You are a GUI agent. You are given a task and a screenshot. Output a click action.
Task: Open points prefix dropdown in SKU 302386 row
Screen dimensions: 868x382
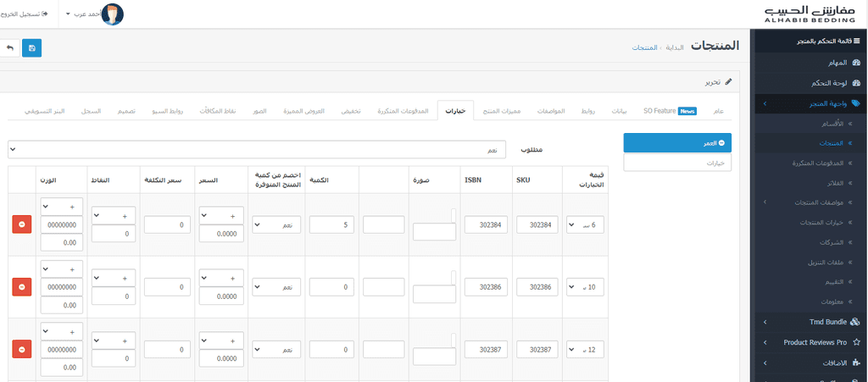click(x=114, y=279)
